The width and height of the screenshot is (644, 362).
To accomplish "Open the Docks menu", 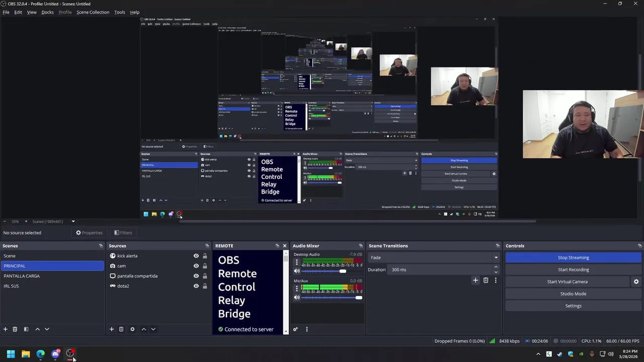I will point(47,12).
